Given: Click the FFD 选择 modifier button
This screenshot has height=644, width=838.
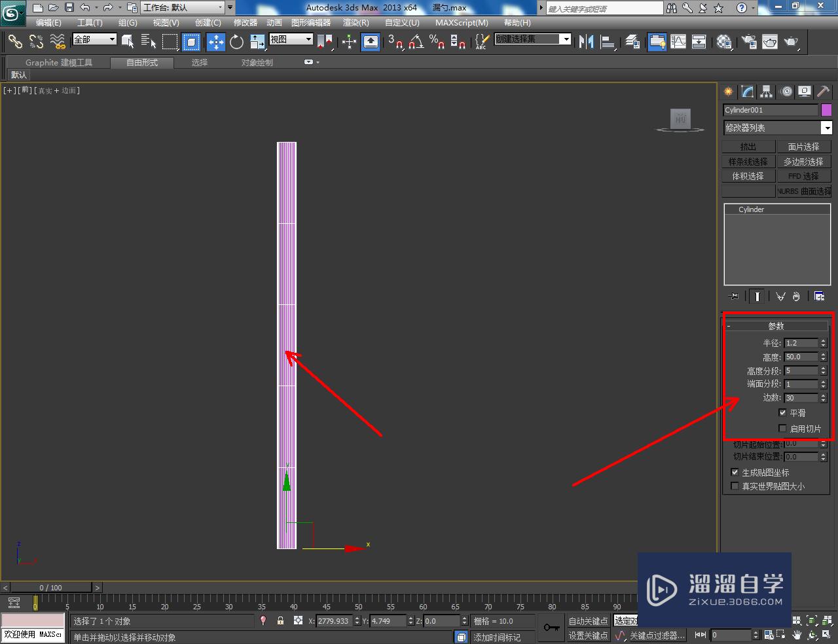Looking at the screenshot, I should [x=803, y=176].
